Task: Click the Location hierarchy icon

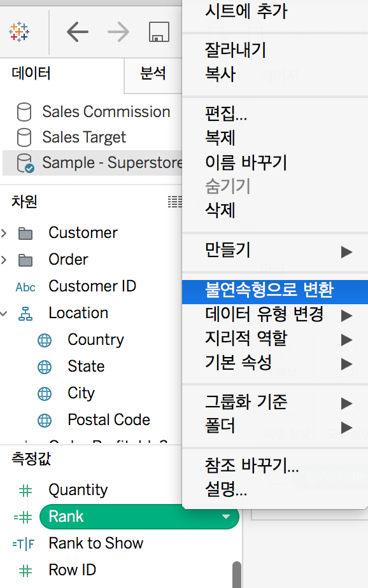Action: [x=25, y=314]
